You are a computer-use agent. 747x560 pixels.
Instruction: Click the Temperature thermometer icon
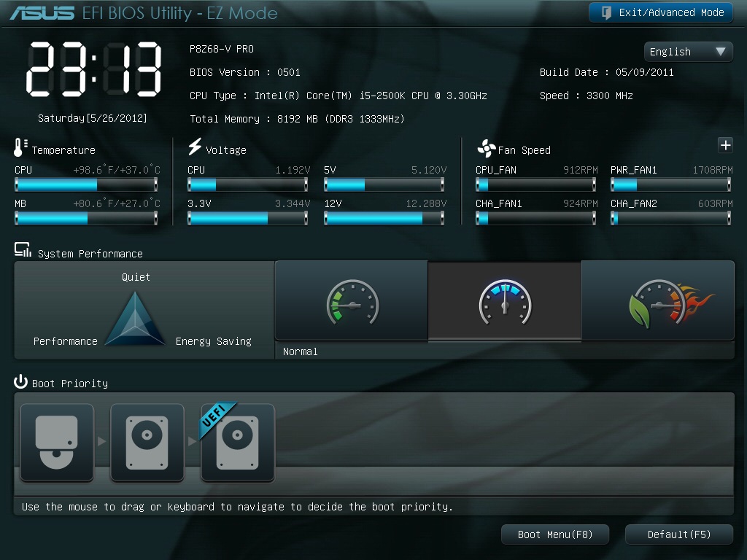[20, 148]
